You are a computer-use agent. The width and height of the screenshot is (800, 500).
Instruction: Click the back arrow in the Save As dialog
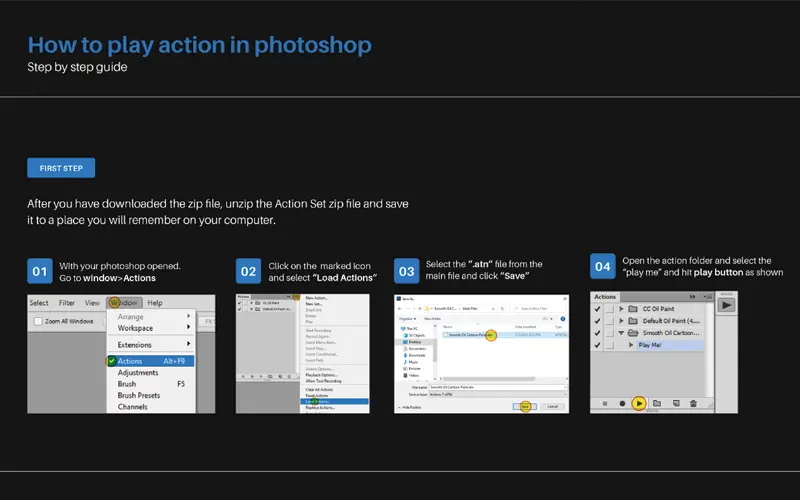399,309
